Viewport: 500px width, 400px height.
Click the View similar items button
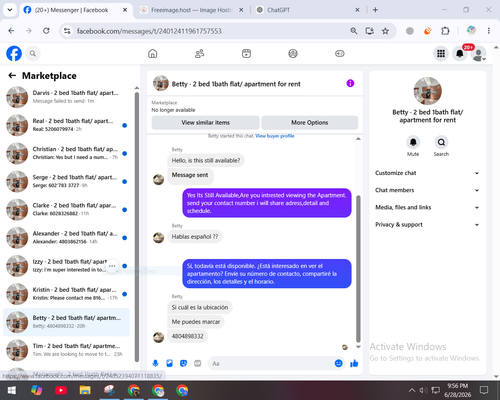click(x=205, y=123)
